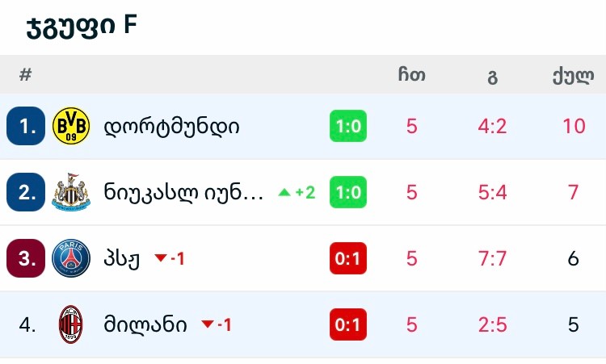This screenshot has height=364, width=606.
Task: Click position badge 1 for Dortmund
Action: (x=26, y=127)
